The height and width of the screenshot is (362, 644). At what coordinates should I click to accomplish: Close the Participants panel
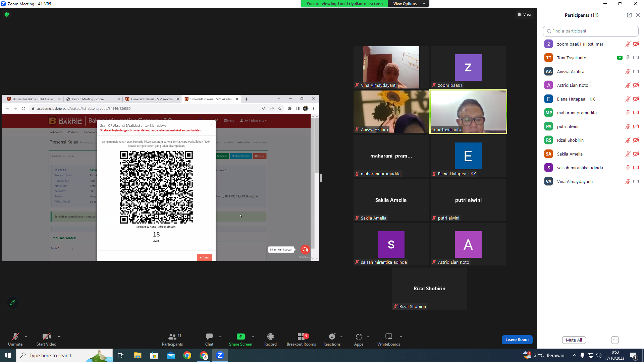(638, 15)
